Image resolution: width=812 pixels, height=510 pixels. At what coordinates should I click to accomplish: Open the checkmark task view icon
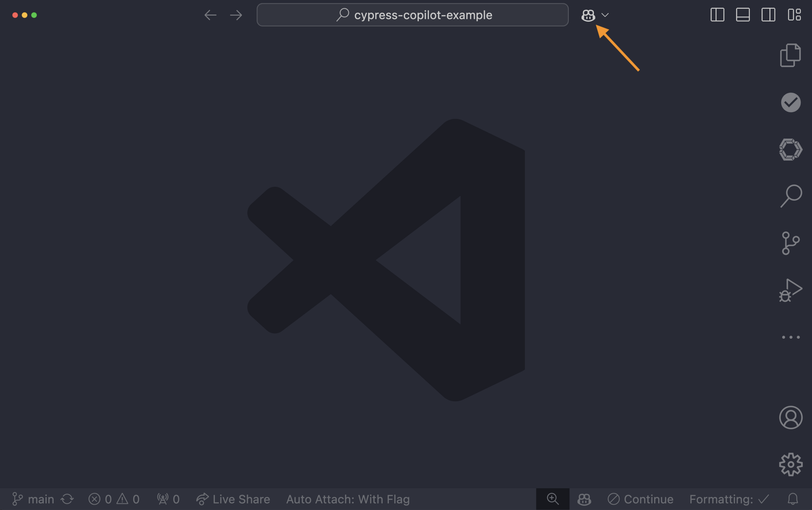pyautogui.click(x=790, y=102)
